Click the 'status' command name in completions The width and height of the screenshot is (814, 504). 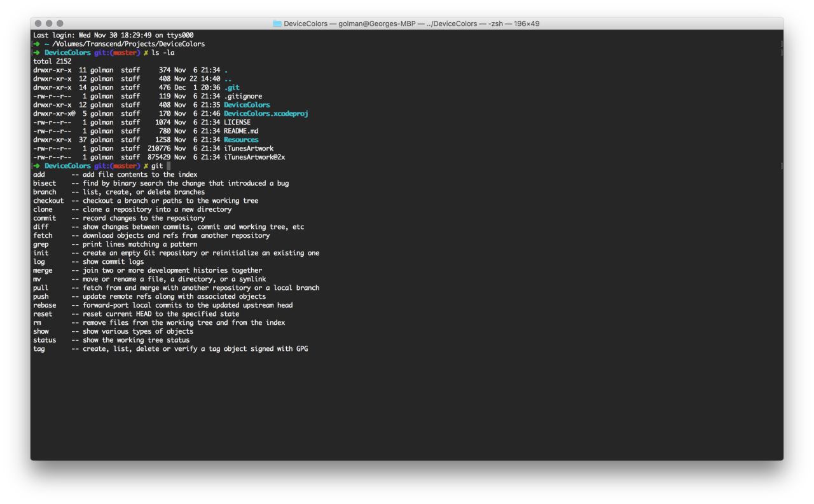pos(45,340)
